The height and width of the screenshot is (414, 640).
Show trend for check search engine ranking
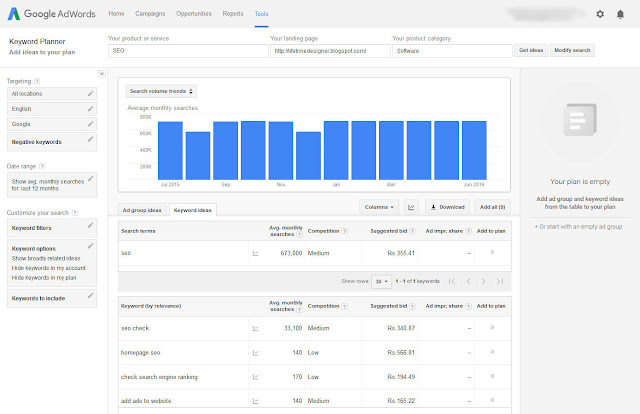pos(256,377)
